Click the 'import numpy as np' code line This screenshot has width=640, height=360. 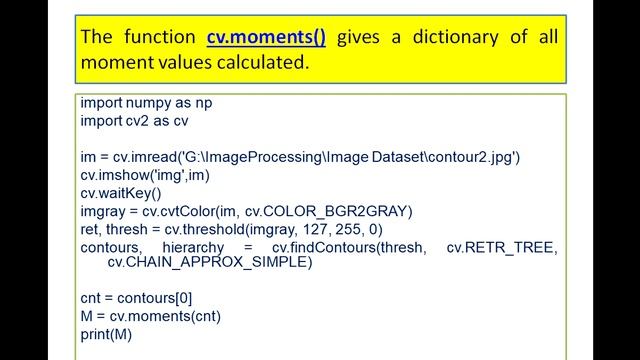coord(146,103)
